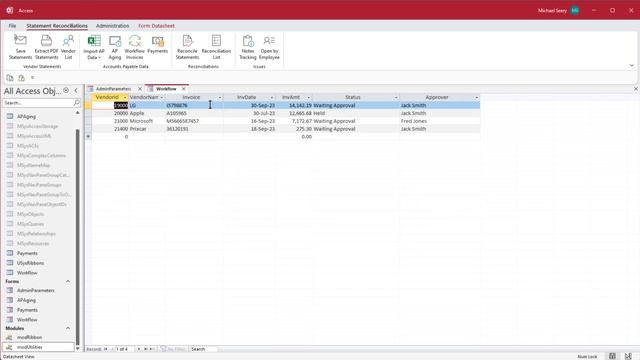The image size is (640, 360).
Task: Select Statement Reconciliations ribbon tab
Action: [x=57, y=26]
